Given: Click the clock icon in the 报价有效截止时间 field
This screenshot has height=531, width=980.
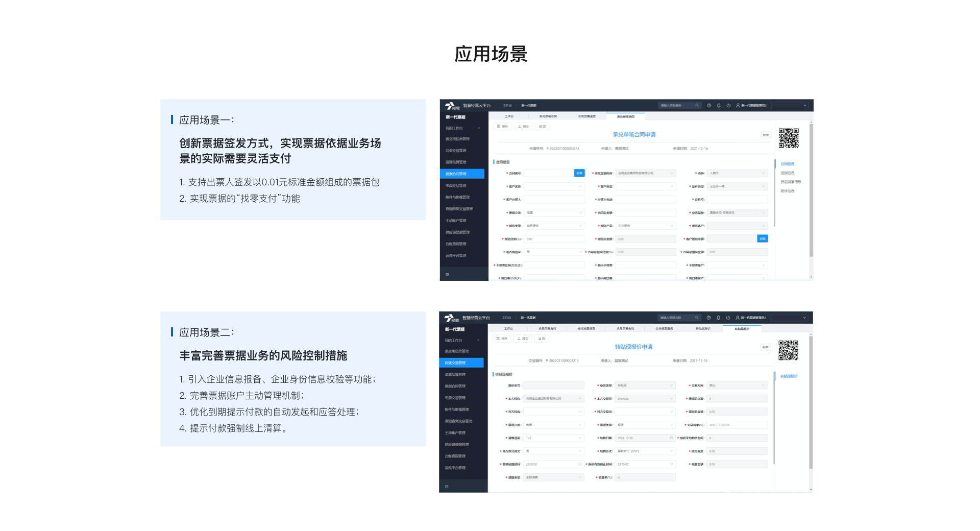Looking at the screenshot, I should (x=671, y=464).
